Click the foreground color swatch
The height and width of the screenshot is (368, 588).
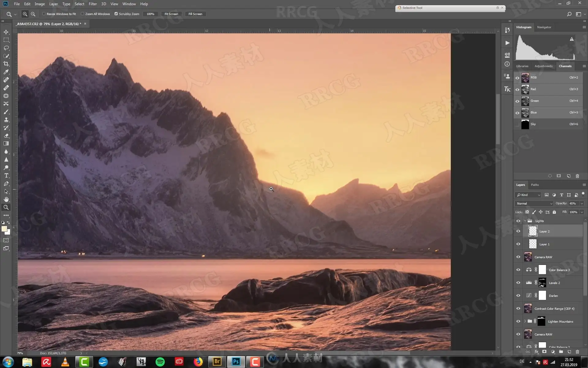(x=4, y=229)
